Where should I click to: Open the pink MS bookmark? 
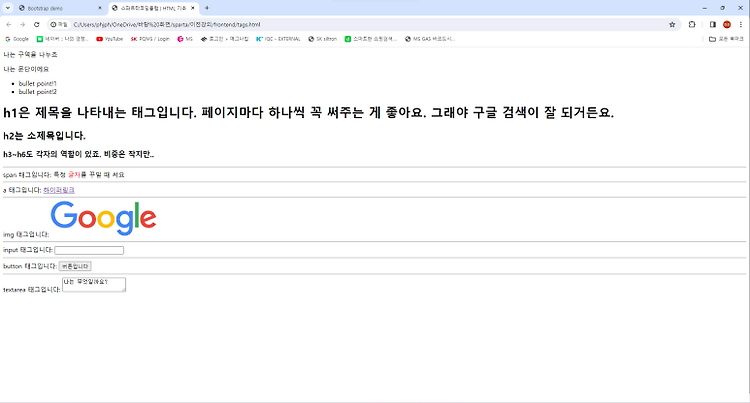click(x=185, y=39)
